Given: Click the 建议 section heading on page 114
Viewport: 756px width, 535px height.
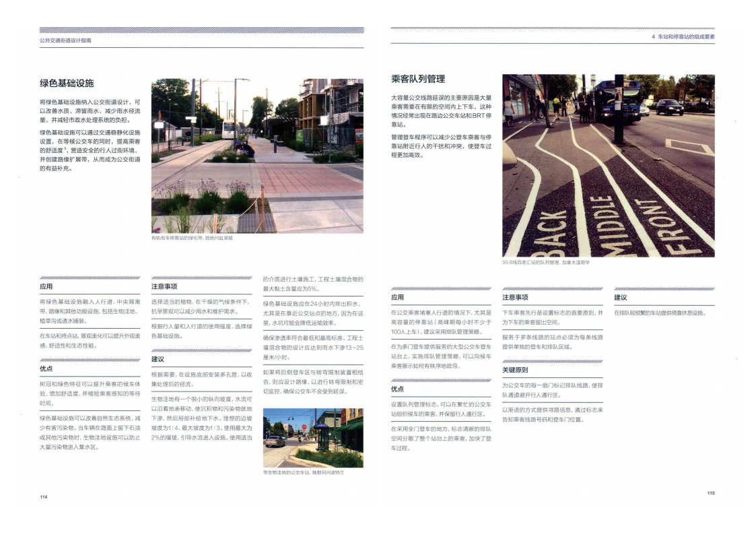Looking at the screenshot, I should pyautogui.click(x=158, y=359).
